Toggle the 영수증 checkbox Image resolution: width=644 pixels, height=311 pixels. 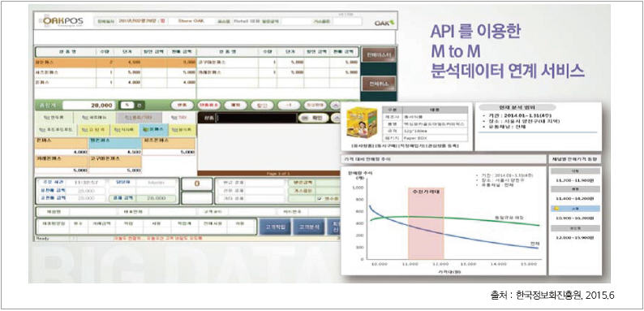(x=320, y=199)
